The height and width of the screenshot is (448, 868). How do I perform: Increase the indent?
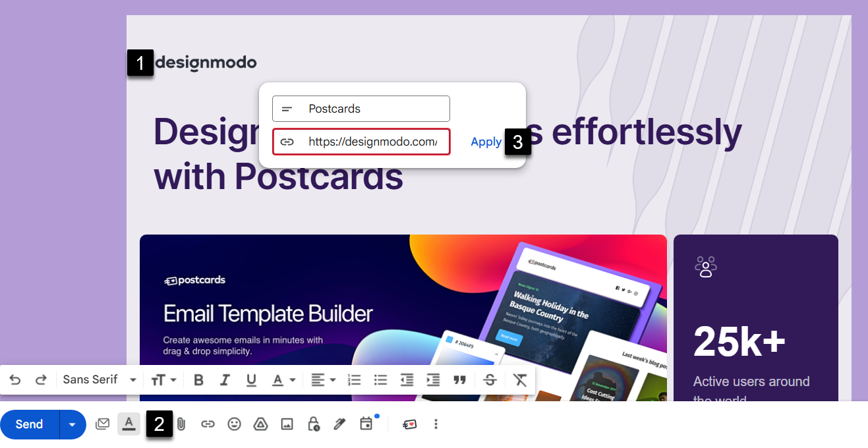coord(433,380)
